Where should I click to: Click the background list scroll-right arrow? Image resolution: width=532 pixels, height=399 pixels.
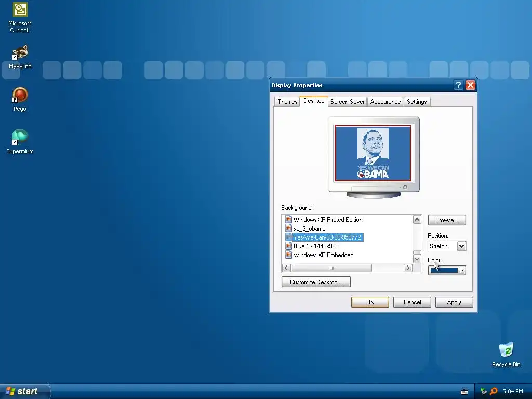[x=408, y=268]
